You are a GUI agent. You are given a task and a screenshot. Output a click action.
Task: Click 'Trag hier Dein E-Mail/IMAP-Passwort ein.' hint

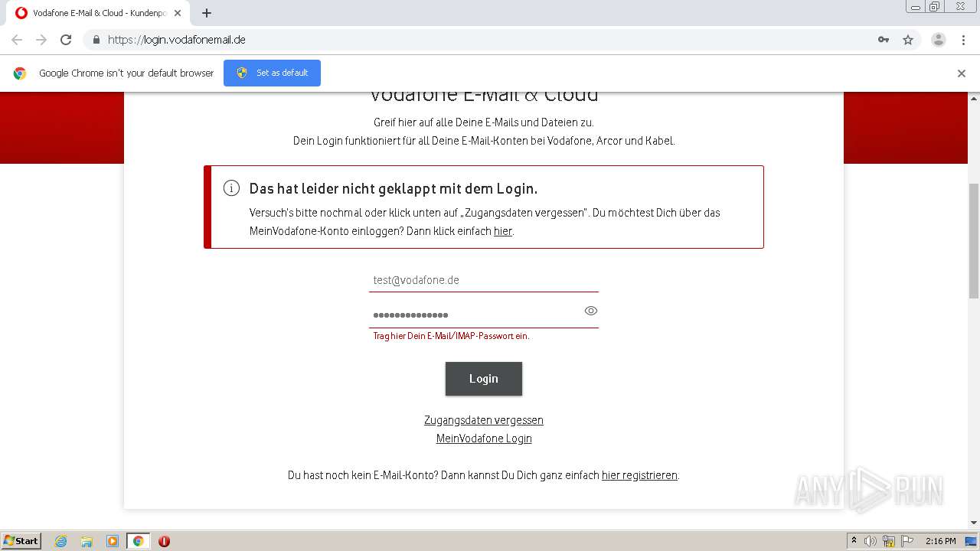click(x=451, y=336)
